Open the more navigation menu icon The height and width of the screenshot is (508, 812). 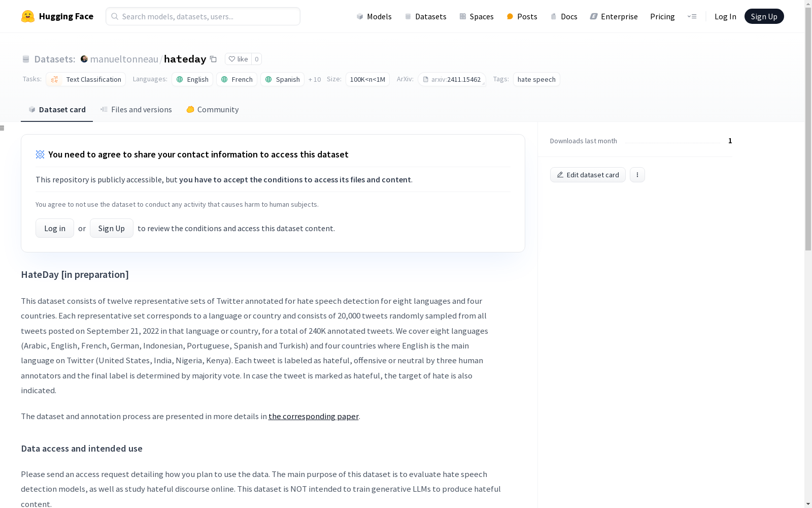[x=692, y=16]
